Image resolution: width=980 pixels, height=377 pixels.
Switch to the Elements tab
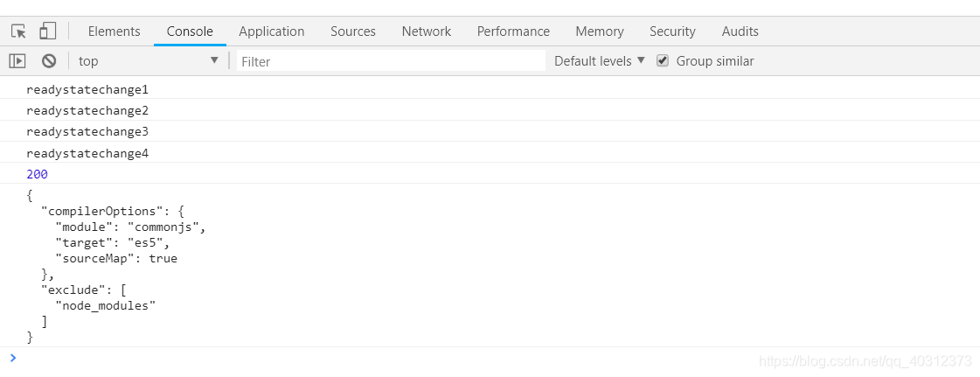[x=115, y=31]
